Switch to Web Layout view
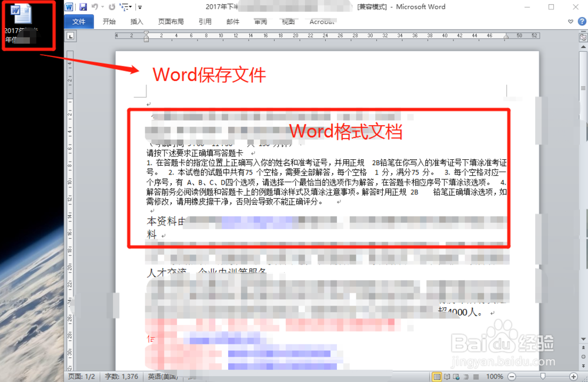 (x=456, y=377)
